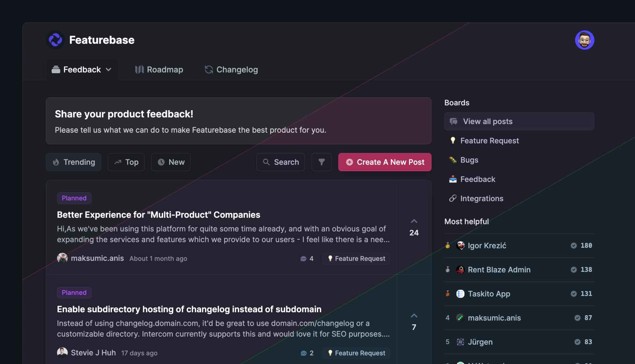Switch to the Roadmap tab
Viewport: 635px width, 364px height.
(159, 69)
